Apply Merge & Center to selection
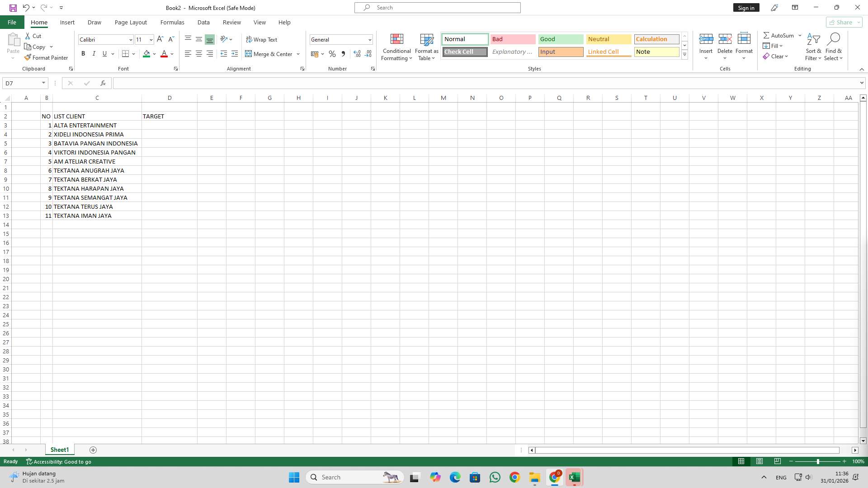The image size is (868, 488). [x=269, y=54]
